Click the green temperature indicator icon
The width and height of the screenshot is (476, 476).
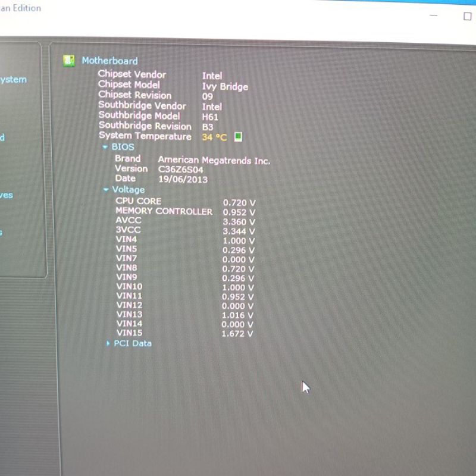tap(238, 137)
